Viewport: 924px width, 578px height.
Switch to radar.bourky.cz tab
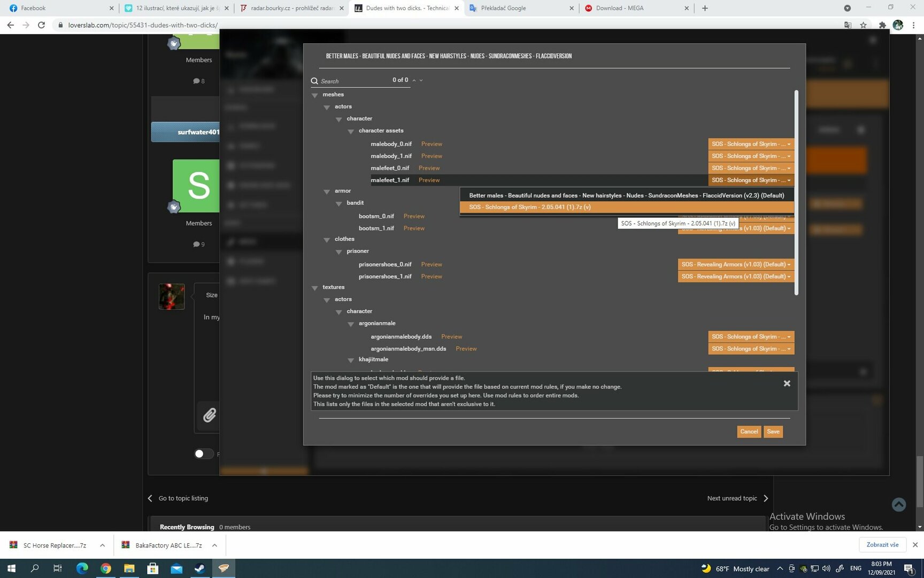click(x=292, y=8)
